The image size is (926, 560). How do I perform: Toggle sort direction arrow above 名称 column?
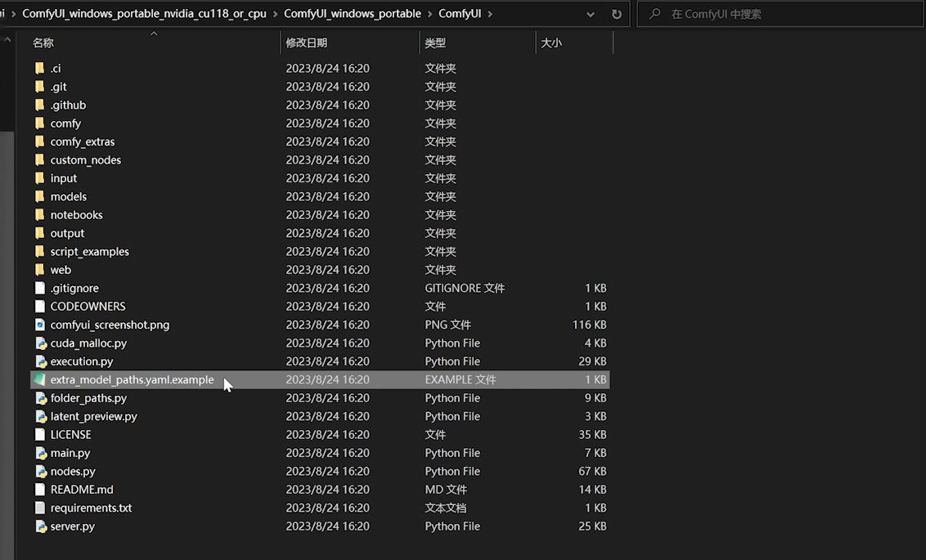pos(154,34)
